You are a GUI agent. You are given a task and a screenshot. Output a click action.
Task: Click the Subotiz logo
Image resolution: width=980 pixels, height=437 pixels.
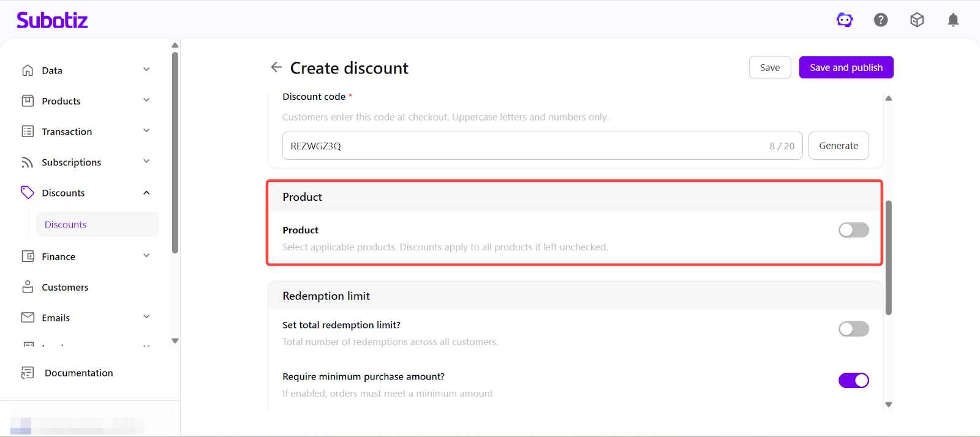(x=52, y=20)
